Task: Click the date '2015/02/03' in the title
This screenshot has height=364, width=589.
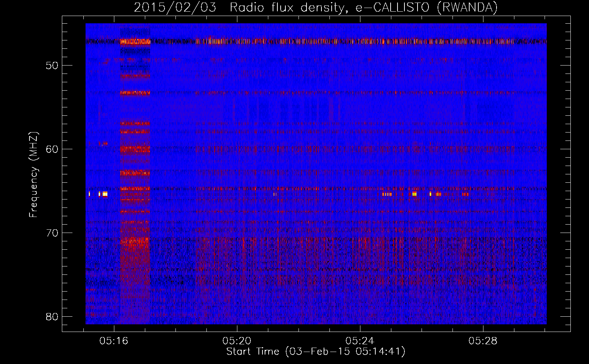Action: coord(175,7)
